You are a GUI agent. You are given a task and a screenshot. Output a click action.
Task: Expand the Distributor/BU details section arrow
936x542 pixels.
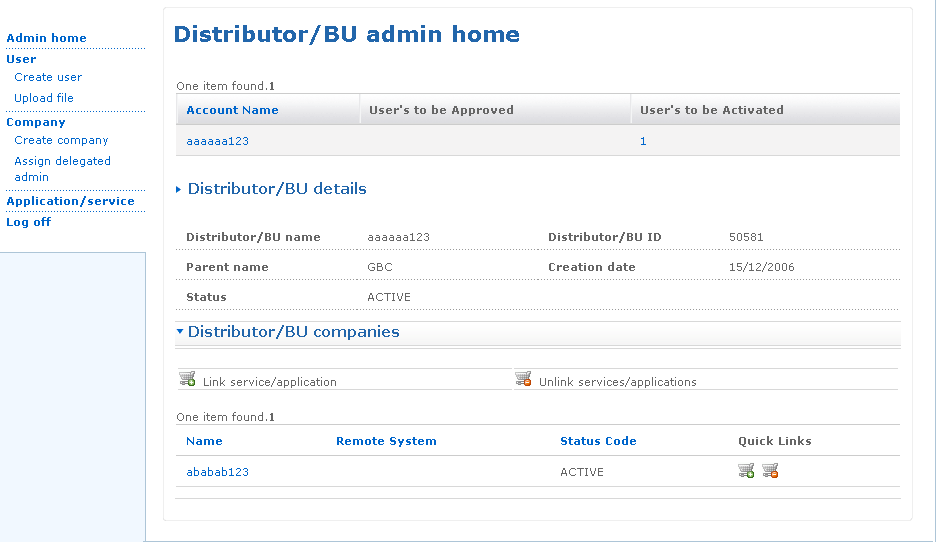pyautogui.click(x=178, y=189)
